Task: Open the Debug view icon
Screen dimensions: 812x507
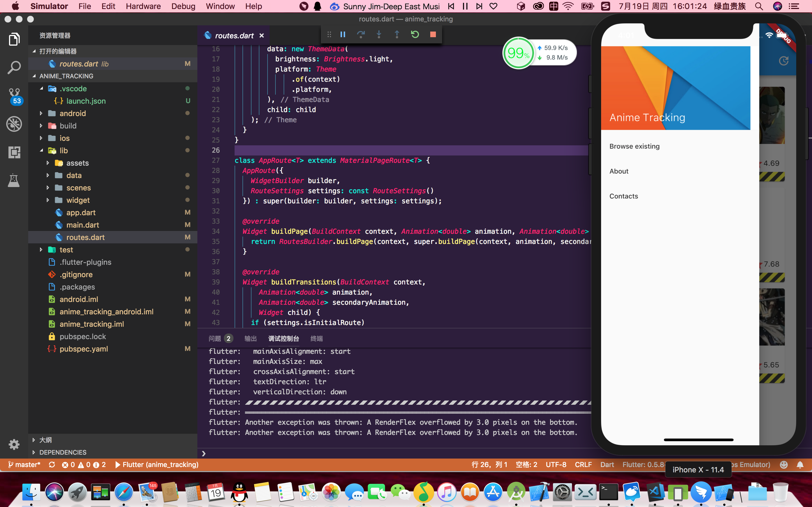Action: [14, 124]
